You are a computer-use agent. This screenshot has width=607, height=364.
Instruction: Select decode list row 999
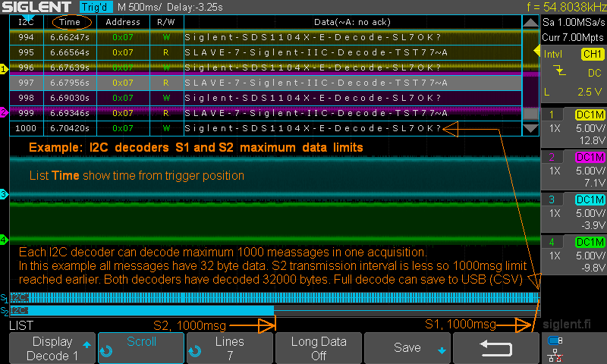(266, 113)
